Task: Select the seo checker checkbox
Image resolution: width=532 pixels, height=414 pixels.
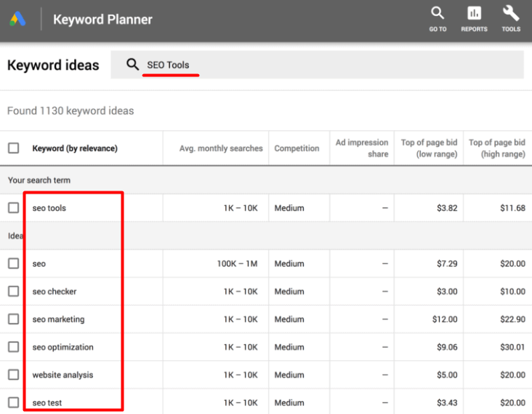Action: pos(13,291)
